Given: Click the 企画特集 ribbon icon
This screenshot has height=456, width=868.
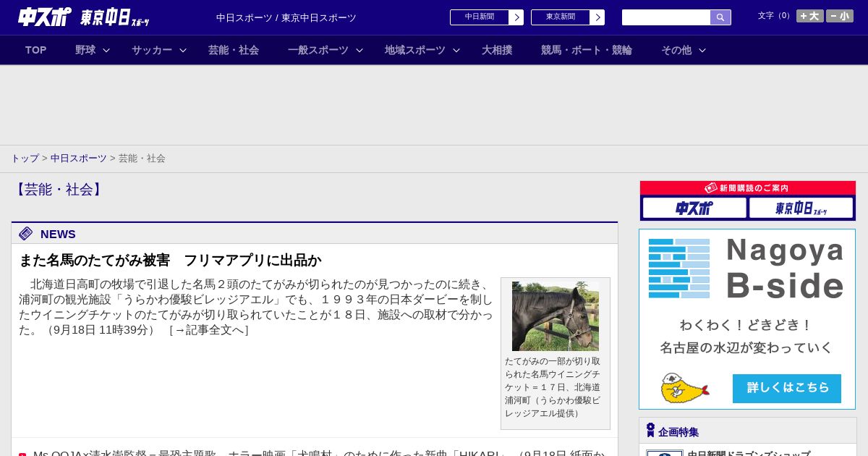Looking at the screenshot, I should pos(650,431).
